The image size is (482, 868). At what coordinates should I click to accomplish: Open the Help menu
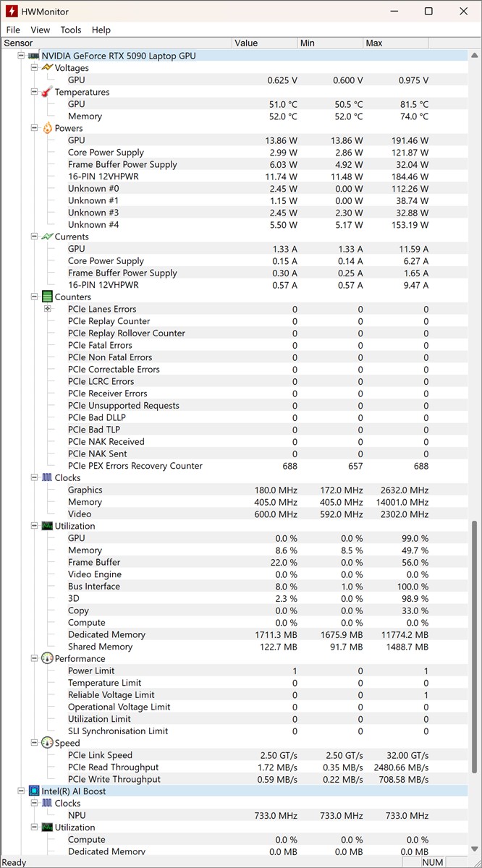101,30
